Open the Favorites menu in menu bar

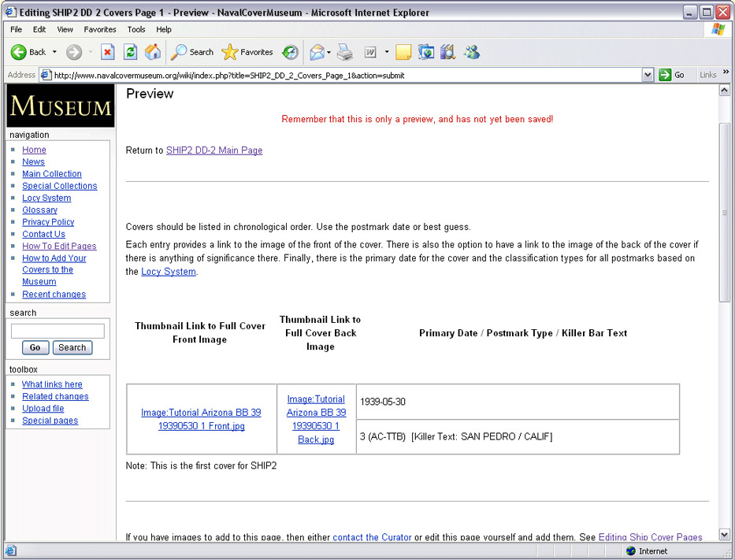coord(100,29)
